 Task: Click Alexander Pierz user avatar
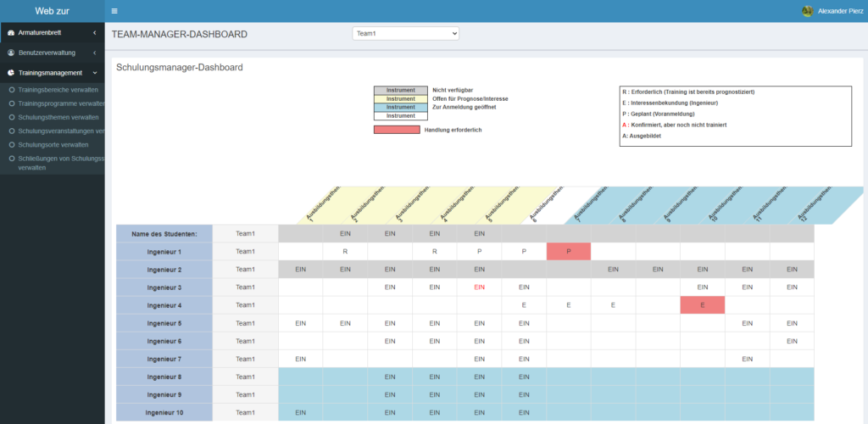click(808, 11)
